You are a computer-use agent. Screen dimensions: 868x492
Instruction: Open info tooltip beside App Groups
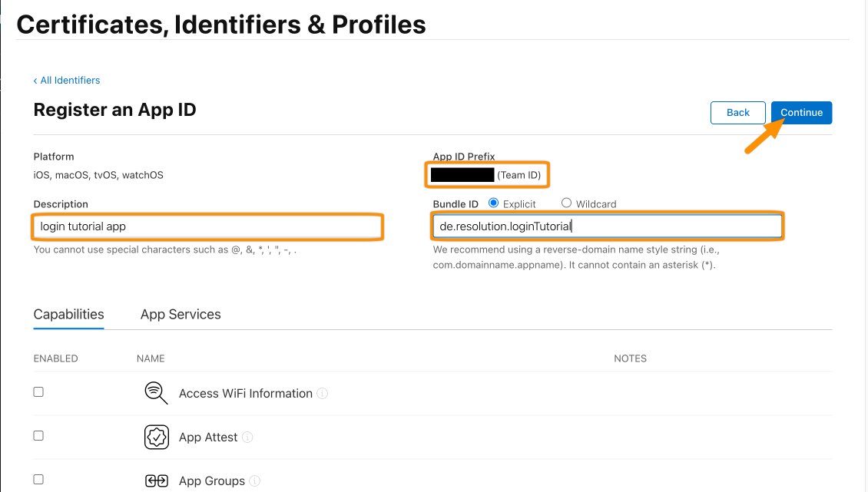pyautogui.click(x=255, y=481)
